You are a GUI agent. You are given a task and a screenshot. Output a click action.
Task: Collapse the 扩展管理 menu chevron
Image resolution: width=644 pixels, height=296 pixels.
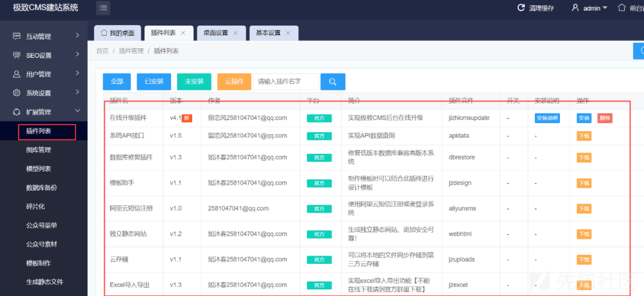77,111
